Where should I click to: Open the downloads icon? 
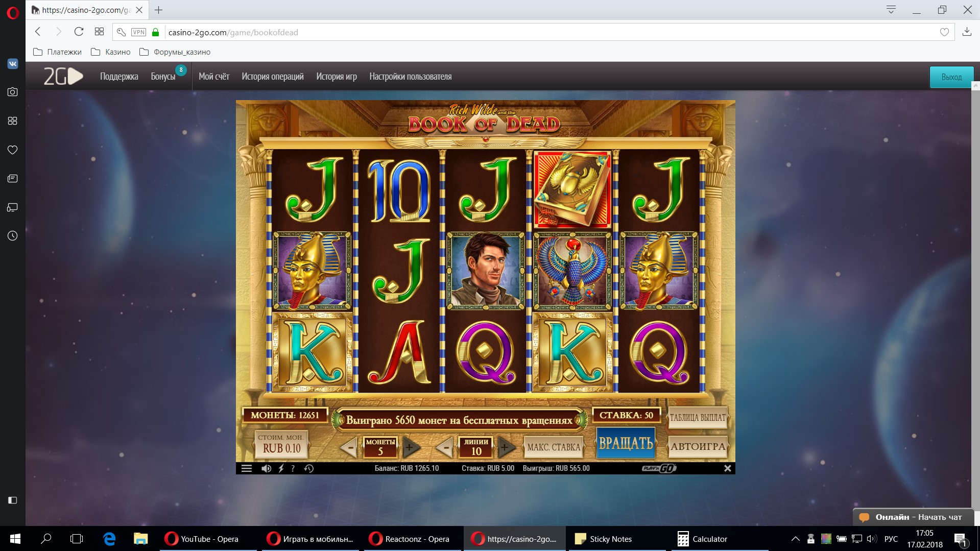967,32
